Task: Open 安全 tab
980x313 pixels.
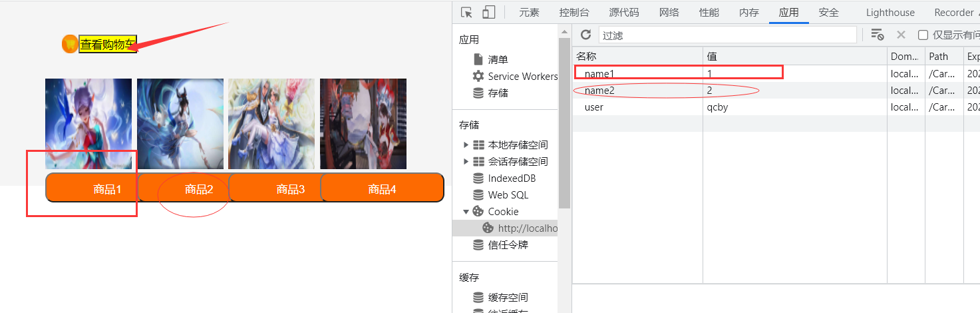Action: [x=829, y=12]
